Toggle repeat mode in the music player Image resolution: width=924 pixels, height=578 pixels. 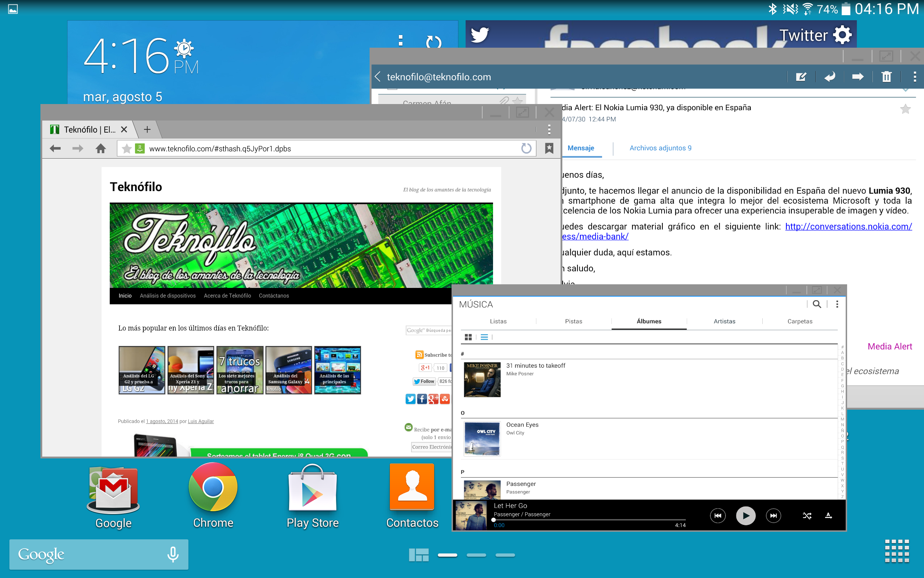[x=829, y=516]
